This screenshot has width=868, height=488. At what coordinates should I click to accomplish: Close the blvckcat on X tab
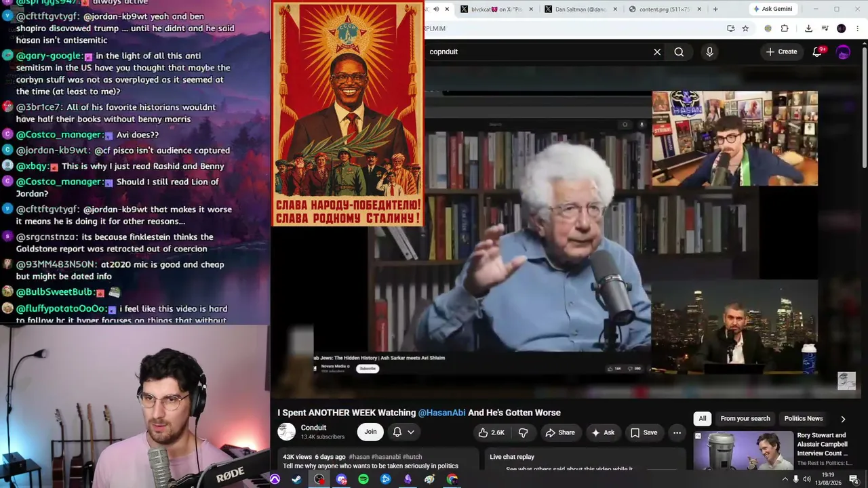[531, 9]
